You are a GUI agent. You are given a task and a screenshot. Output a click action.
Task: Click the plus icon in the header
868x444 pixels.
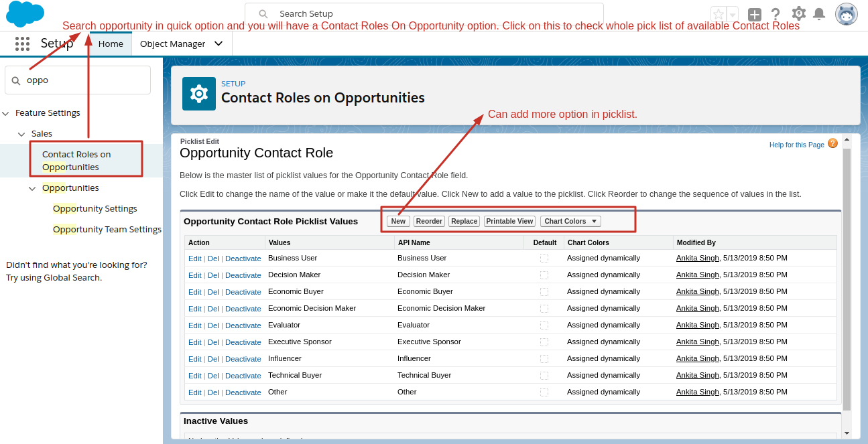pos(753,13)
